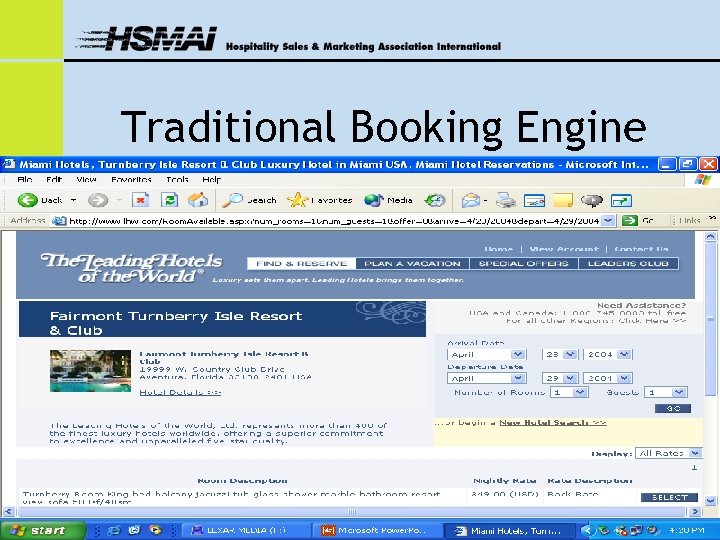
Task: Refresh the page with the green arrows icon
Action: tap(169, 200)
